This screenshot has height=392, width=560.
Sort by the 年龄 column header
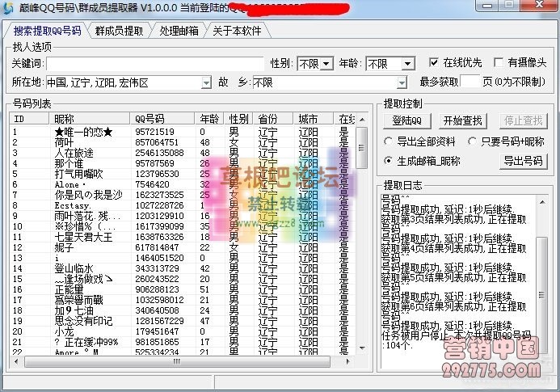point(209,119)
